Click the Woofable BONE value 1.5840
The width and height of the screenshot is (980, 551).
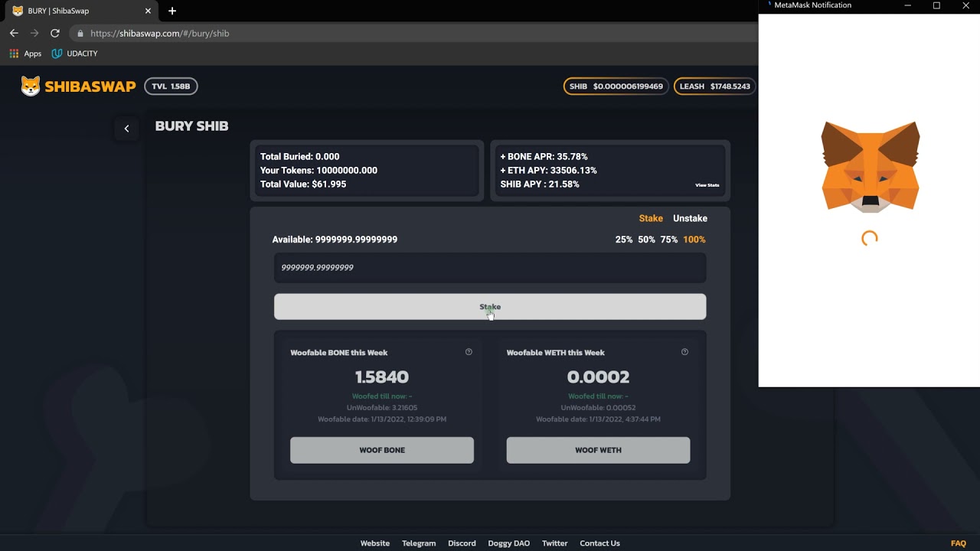(382, 377)
